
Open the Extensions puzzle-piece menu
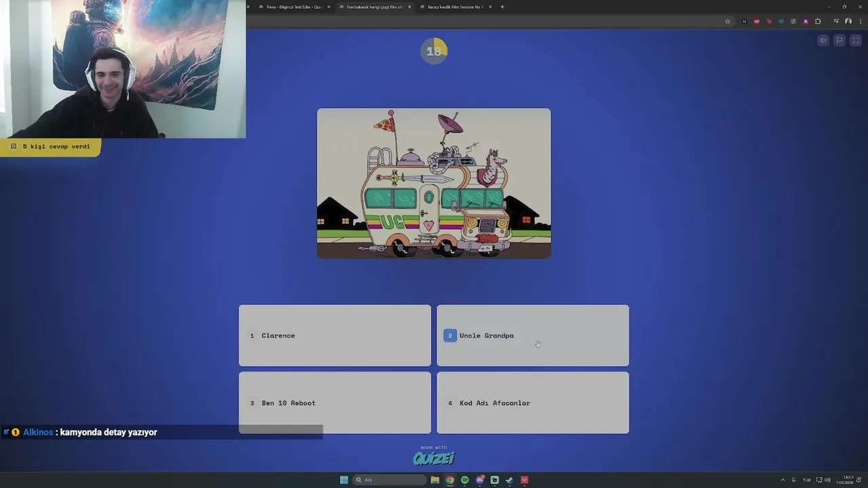818,22
